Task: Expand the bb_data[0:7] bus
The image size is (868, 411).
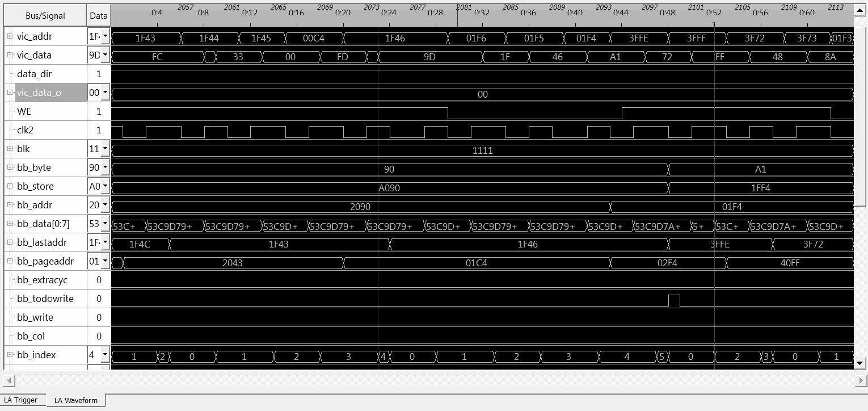Action: [x=10, y=224]
